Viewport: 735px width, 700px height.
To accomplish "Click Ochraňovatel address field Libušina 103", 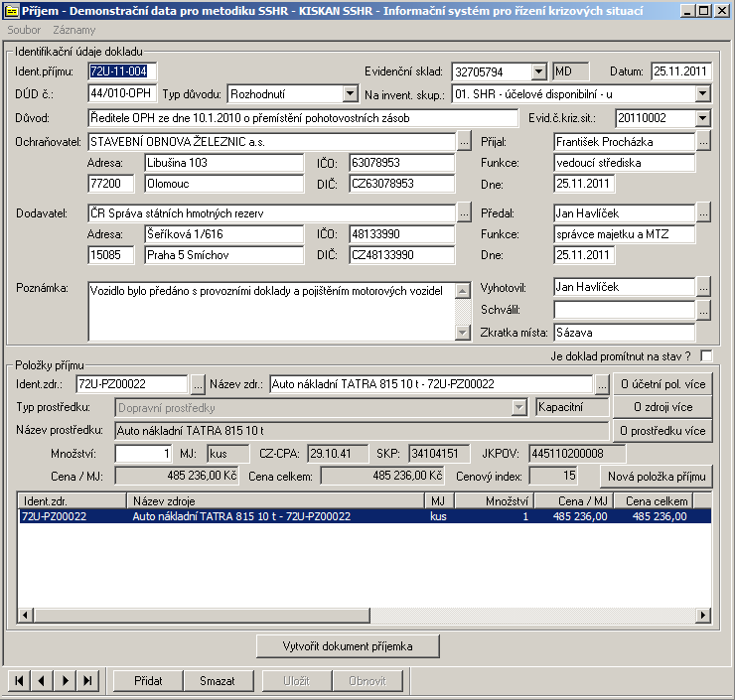I will (x=224, y=163).
